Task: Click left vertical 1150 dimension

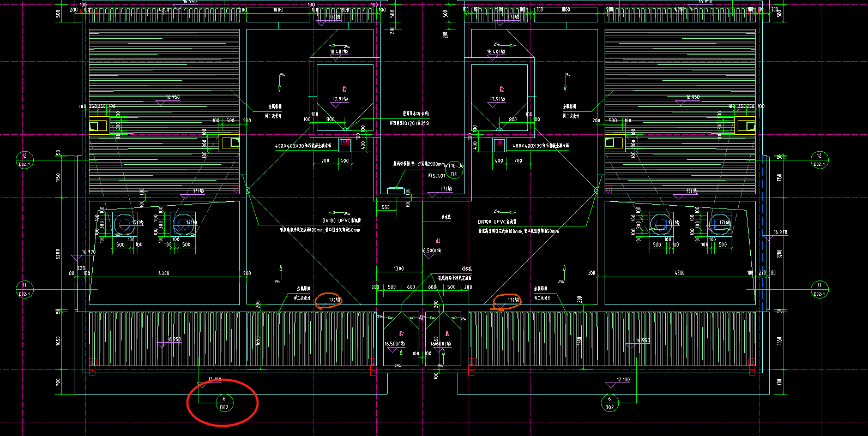Action: (58, 177)
